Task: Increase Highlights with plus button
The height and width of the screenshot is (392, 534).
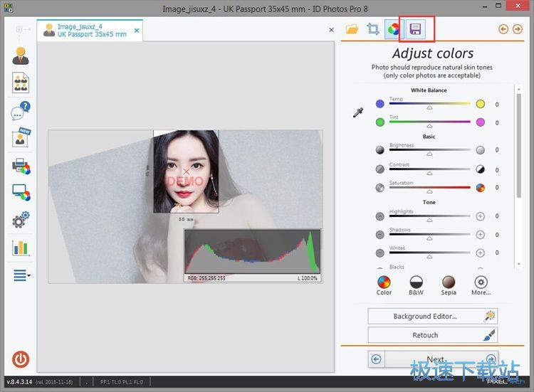Action: click(481, 216)
